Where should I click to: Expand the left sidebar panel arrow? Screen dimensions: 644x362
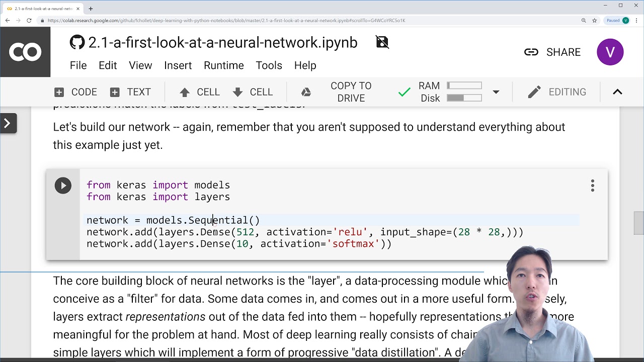(8, 123)
